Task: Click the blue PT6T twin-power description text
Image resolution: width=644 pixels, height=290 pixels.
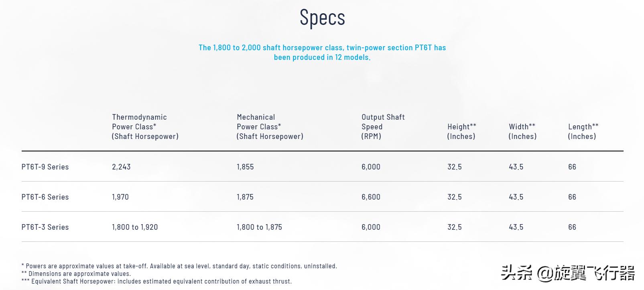Action: point(322,52)
